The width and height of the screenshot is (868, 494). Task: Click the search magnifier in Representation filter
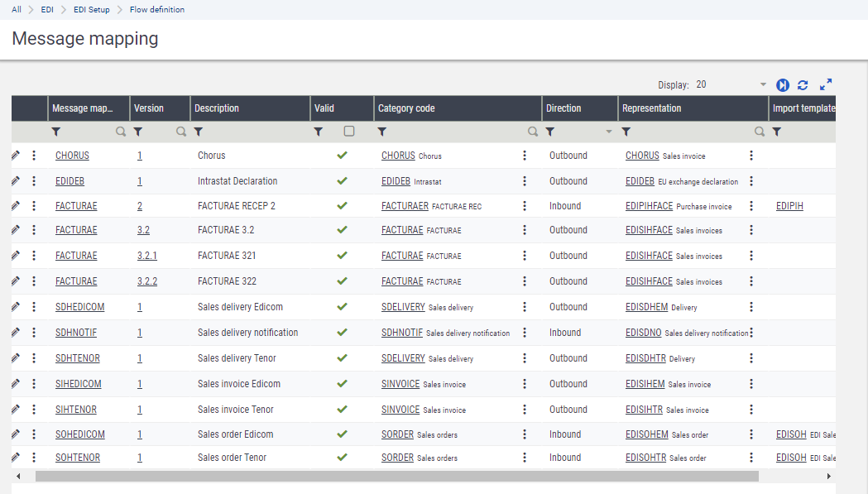pyautogui.click(x=759, y=132)
